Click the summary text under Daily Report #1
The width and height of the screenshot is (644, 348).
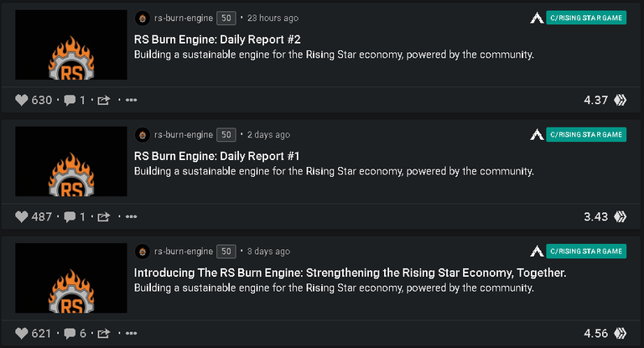tap(334, 171)
